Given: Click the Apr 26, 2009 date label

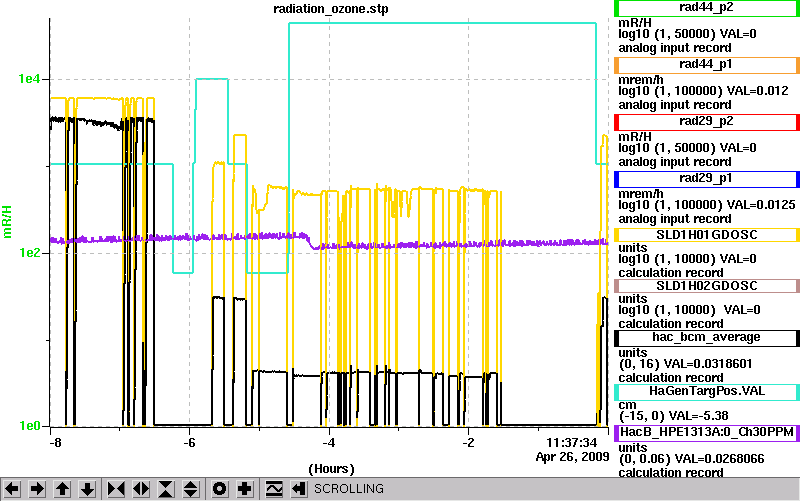Looking at the screenshot, I should (x=572, y=457).
